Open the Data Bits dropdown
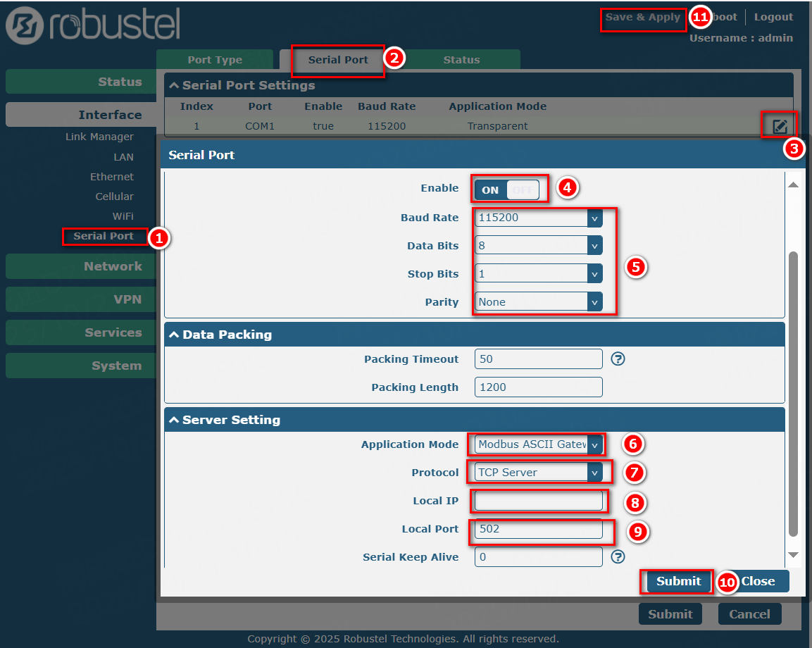 pos(538,246)
